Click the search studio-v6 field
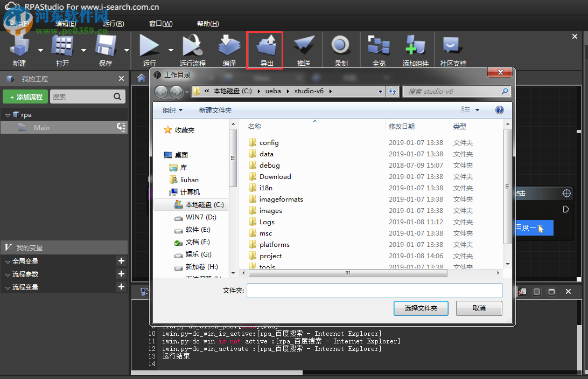588x379 pixels. 457,91
